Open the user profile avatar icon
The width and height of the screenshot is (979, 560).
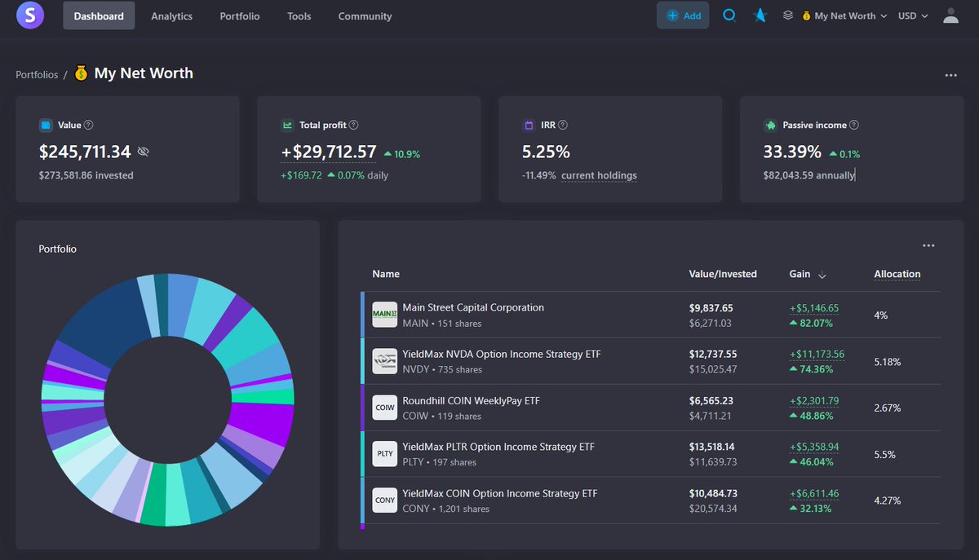[x=950, y=15]
